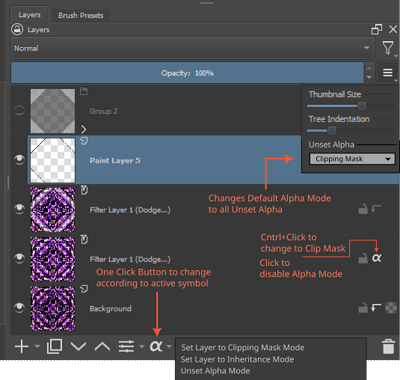This screenshot has height=380, width=400.
Task: Hide Paint Layer 5 using eye icon
Action: point(19,160)
